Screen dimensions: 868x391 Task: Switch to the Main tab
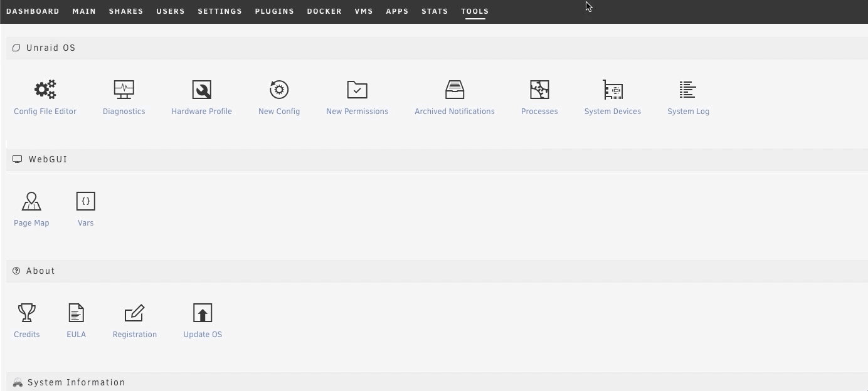coord(84,11)
